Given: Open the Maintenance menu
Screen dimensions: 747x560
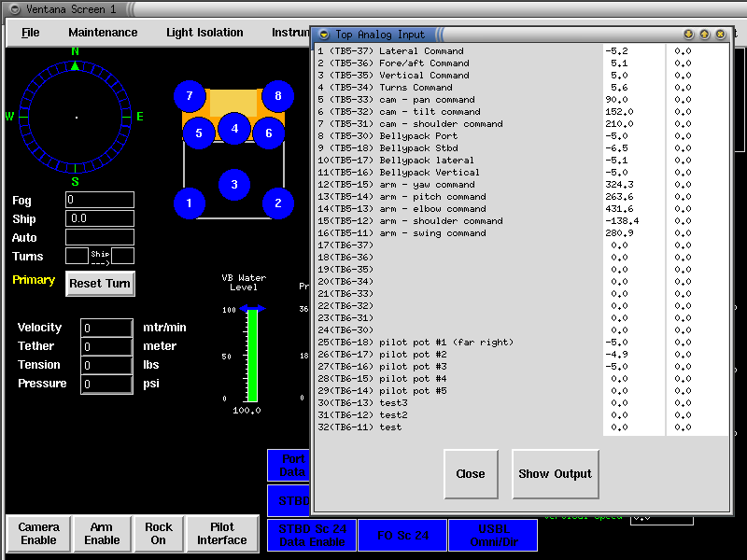Looking at the screenshot, I should click(103, 33).
